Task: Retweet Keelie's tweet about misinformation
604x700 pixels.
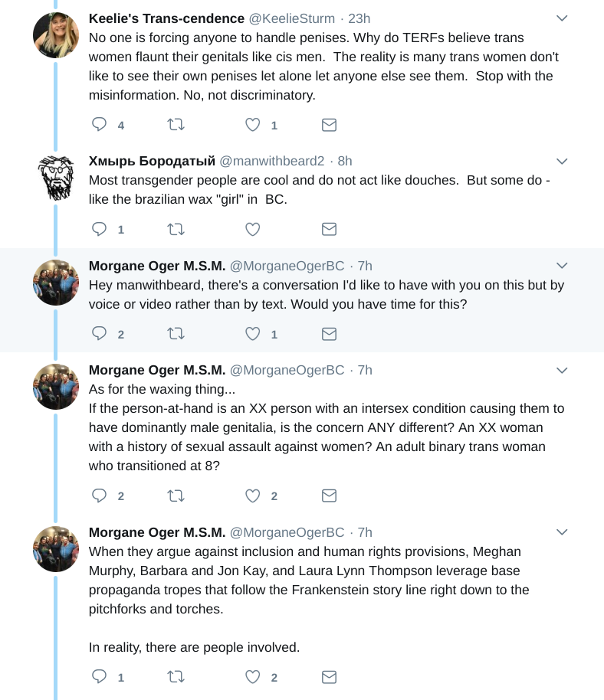Action: click(x=176, y=125)
